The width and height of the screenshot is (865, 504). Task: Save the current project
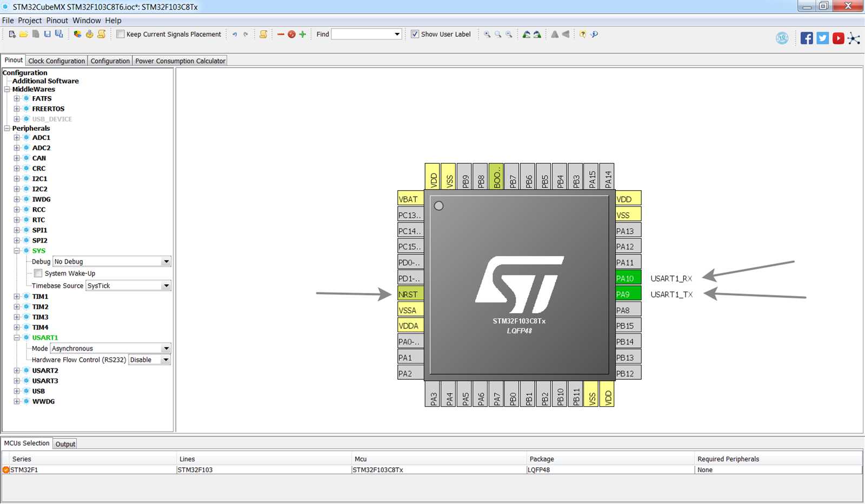46,34
